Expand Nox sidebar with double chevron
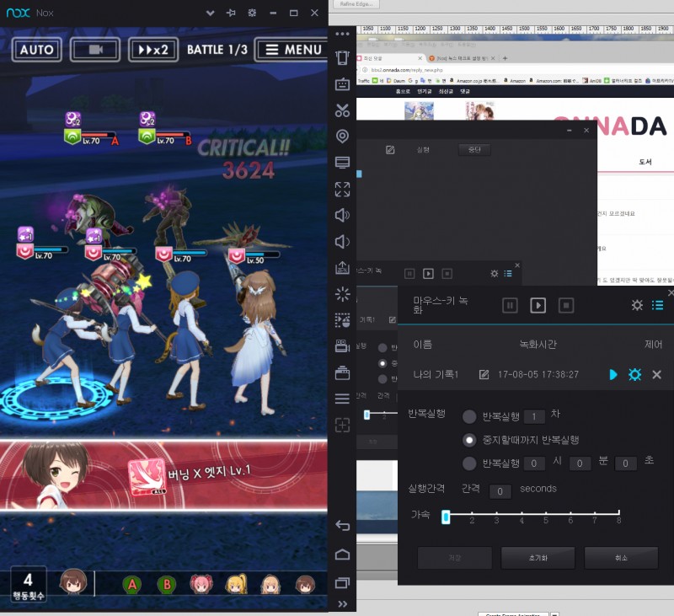Screen dimensions: 674x616 click(342, 603)
